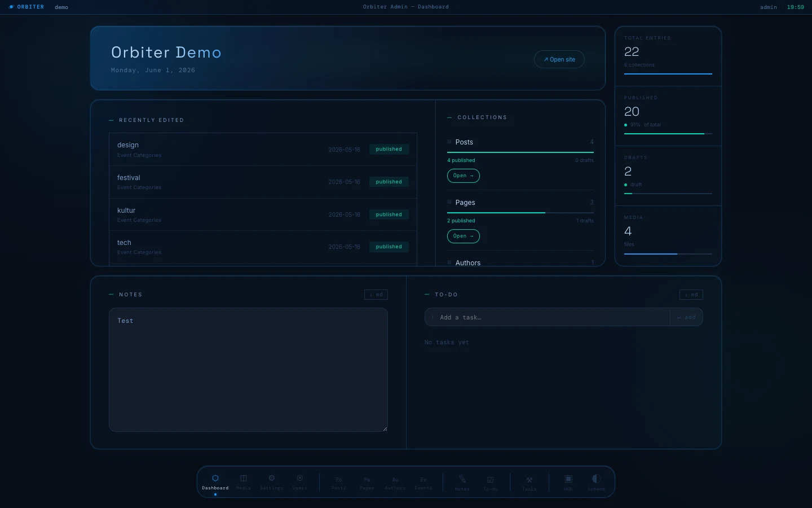Viewport: 812px width, 508px height.
Task: Grab the Notes textarea resize handle
Action: click(385, 429)
